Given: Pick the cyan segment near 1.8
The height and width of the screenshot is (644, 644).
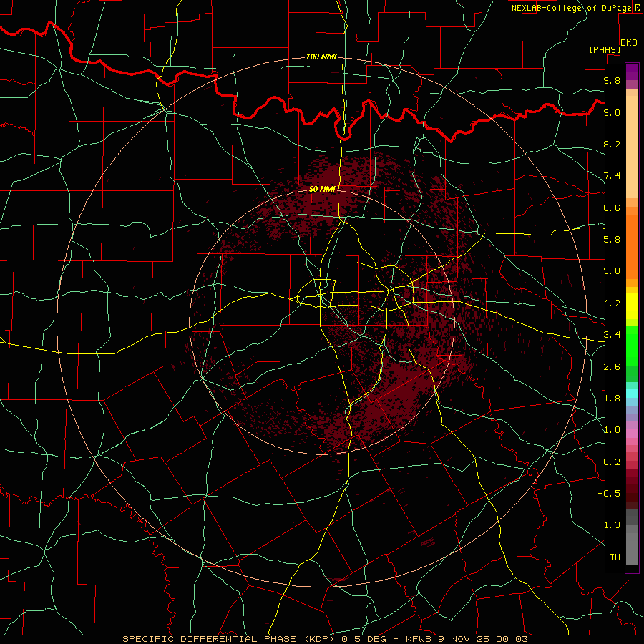Looking at the screenshot, I should coord(632,394).
